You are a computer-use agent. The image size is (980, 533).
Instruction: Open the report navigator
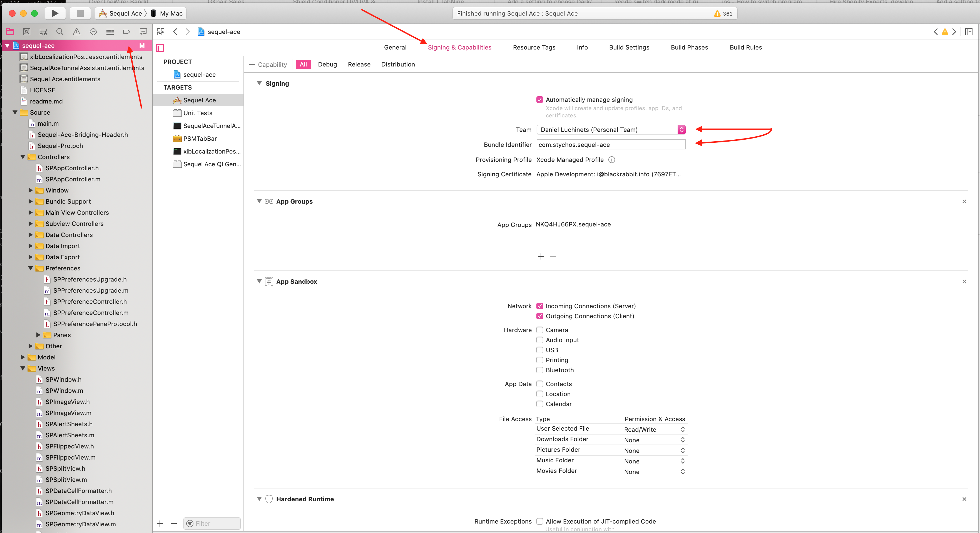click(x=143, y=32)
